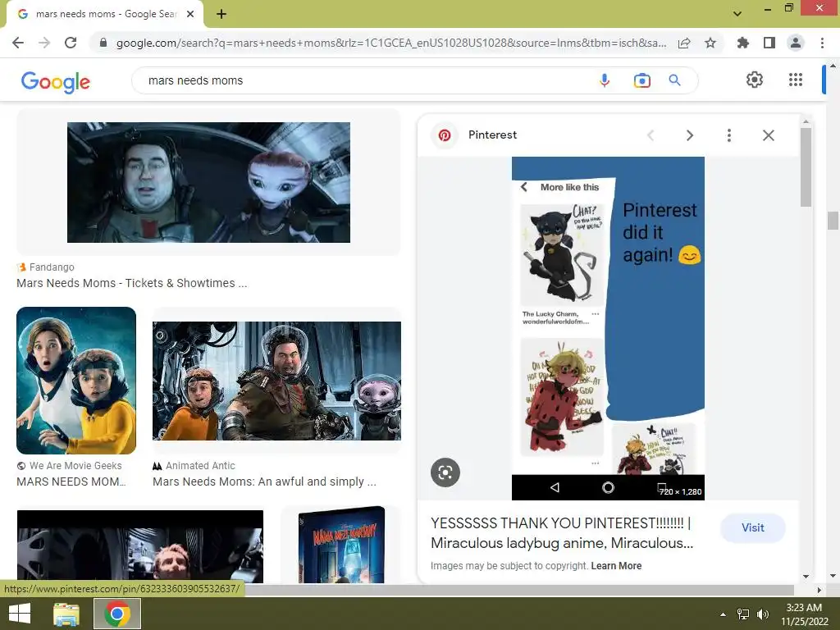
Task: Select the mars needs moms Google Search tab
Action: [x=105, y=14]
